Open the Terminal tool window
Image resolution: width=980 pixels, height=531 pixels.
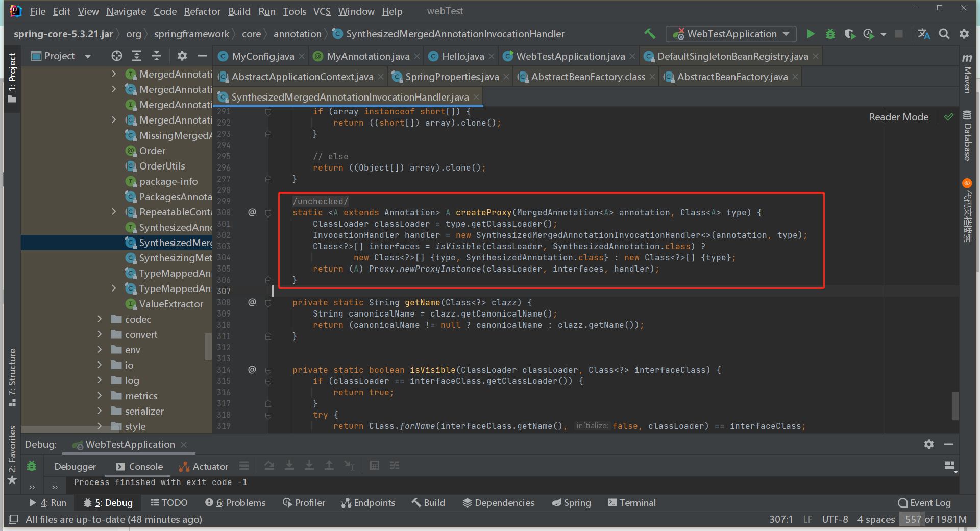pos(632,503)
